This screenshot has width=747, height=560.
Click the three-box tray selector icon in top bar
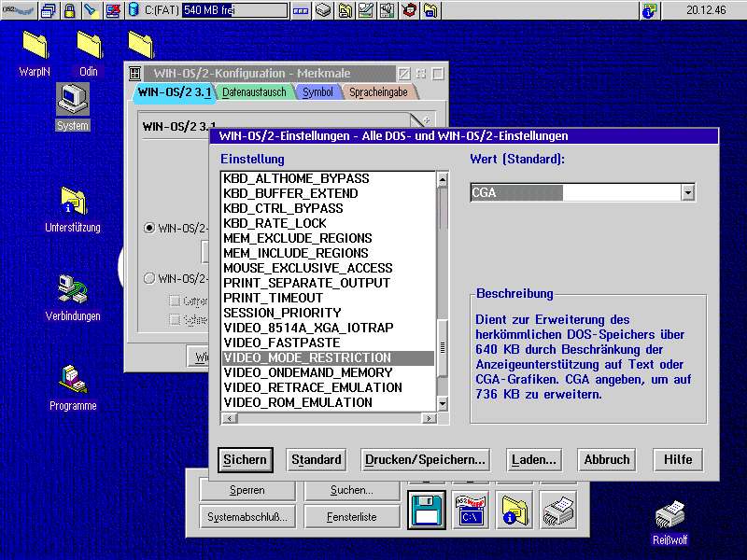pos(301,10)
